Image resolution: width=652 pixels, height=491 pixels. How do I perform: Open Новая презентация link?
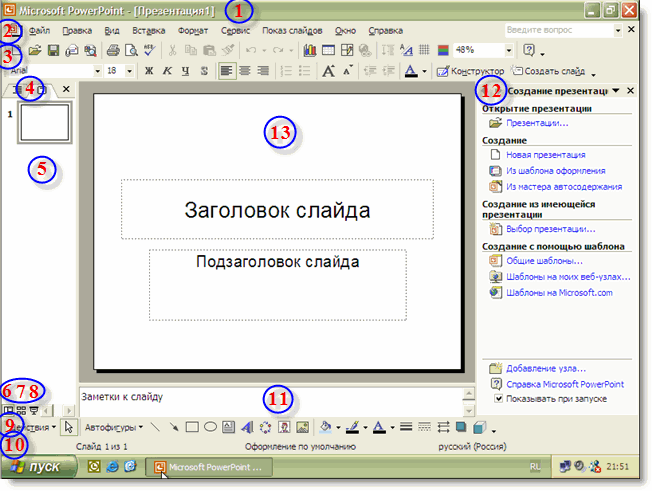(x=546, y=155)
